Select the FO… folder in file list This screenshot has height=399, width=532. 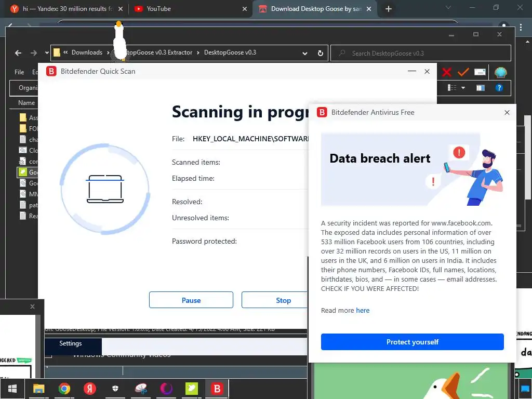tap(29, 129)
